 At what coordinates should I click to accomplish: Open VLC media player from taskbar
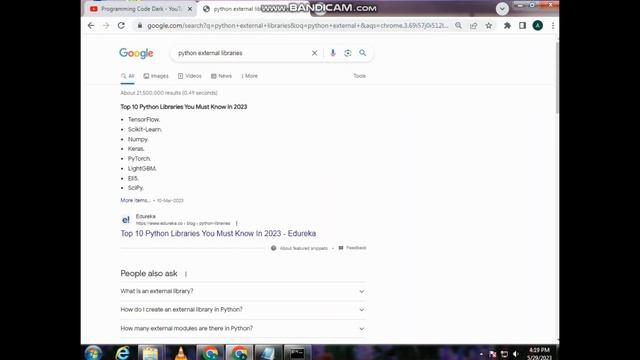(x=180, y=353)
